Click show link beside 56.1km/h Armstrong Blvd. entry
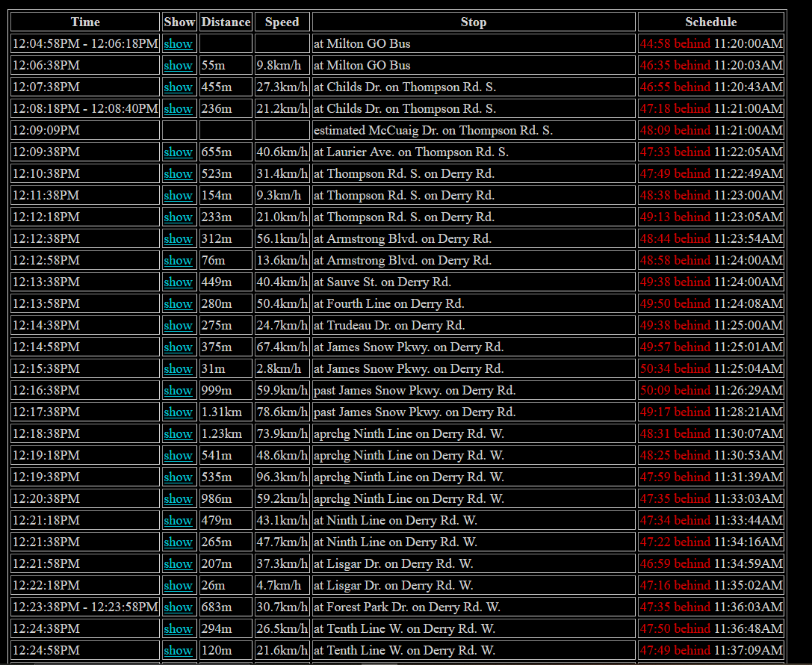 click(178, 239)
